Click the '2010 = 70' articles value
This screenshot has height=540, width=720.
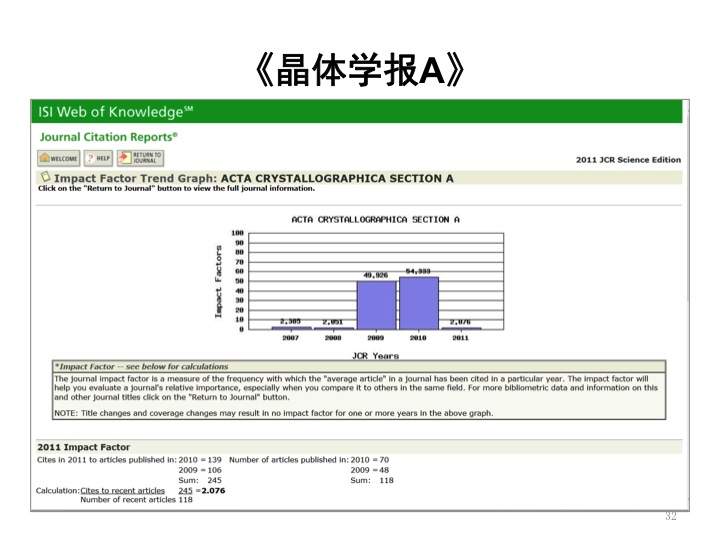370,460
